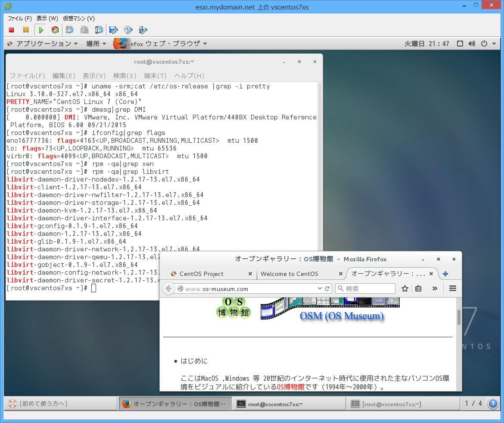Reset the virtual machine with the refresh icon
Screen dimensions: 504x423
coord(55,30)
